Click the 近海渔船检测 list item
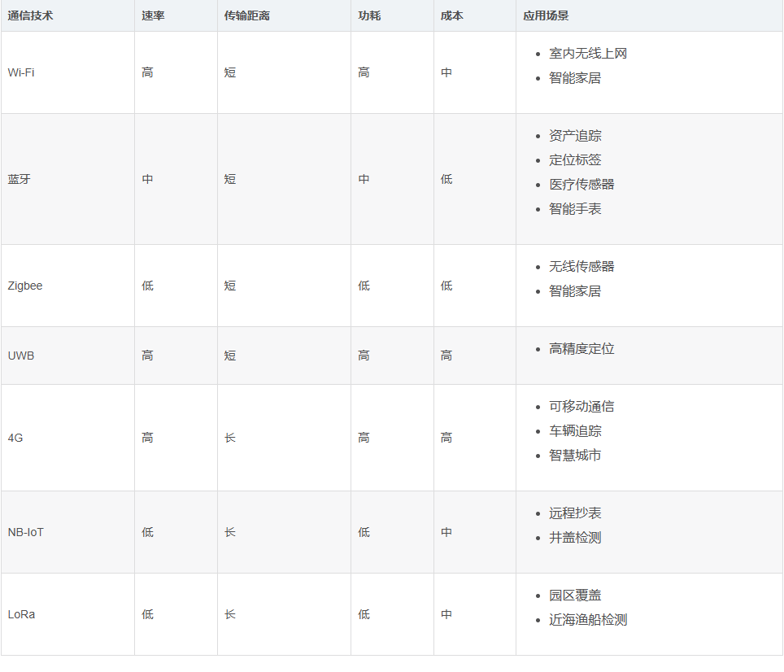Screen dimensions: 784x672 588,620
